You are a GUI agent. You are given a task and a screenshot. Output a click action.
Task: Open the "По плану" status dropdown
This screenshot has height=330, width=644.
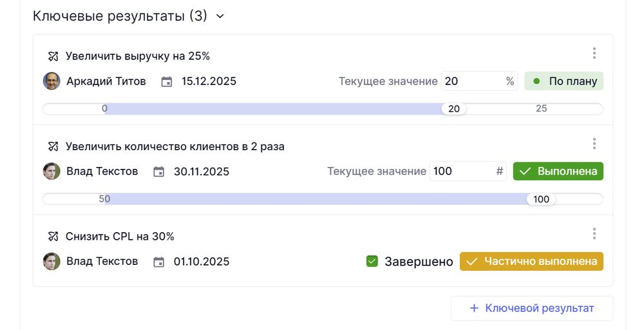563,81
